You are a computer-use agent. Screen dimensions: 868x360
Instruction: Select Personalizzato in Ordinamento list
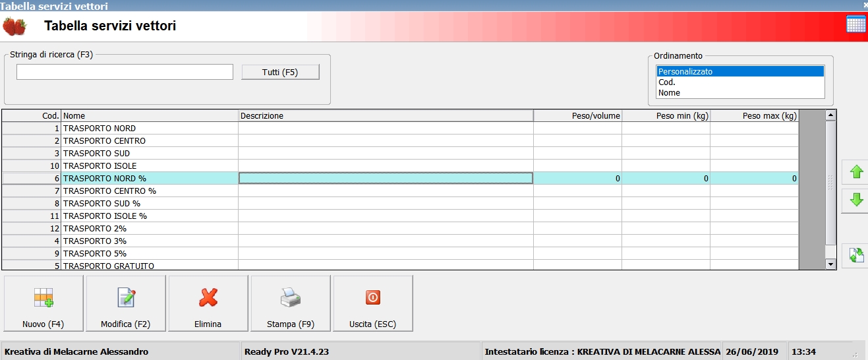[x=740, y=71]
